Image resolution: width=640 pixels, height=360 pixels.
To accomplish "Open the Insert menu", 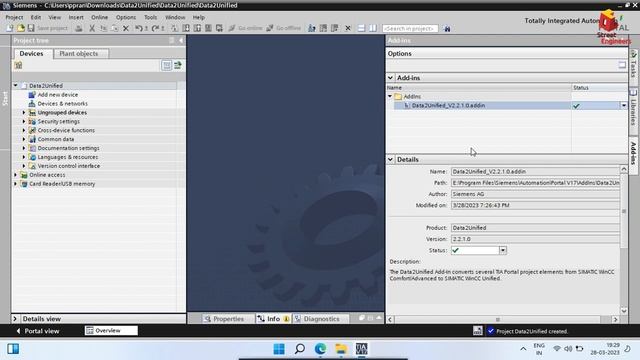I will coord(76,18).
